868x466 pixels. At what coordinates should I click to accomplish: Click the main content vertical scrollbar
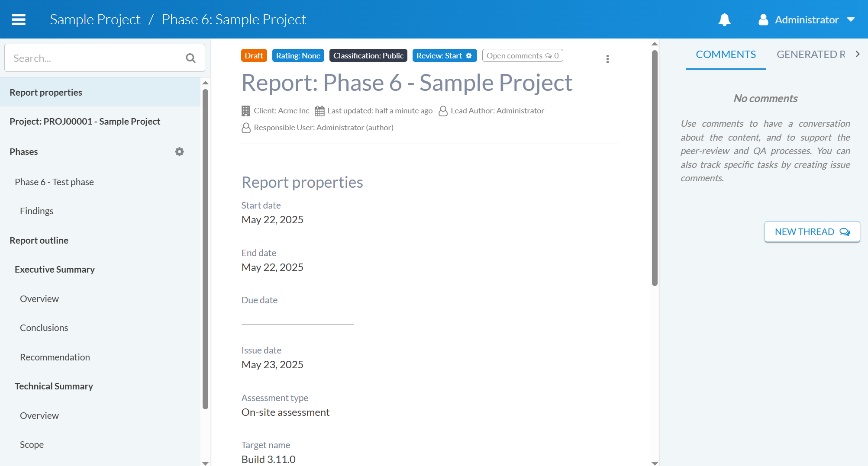click(655, 169)
